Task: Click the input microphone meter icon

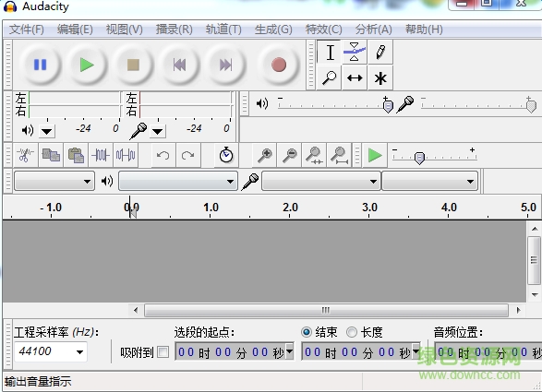Action: point(138,131)
